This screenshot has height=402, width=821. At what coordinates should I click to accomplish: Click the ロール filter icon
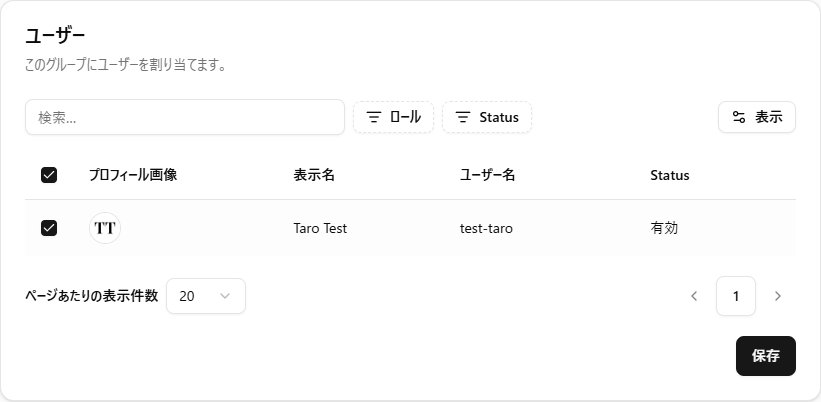[x=374, y=117]
